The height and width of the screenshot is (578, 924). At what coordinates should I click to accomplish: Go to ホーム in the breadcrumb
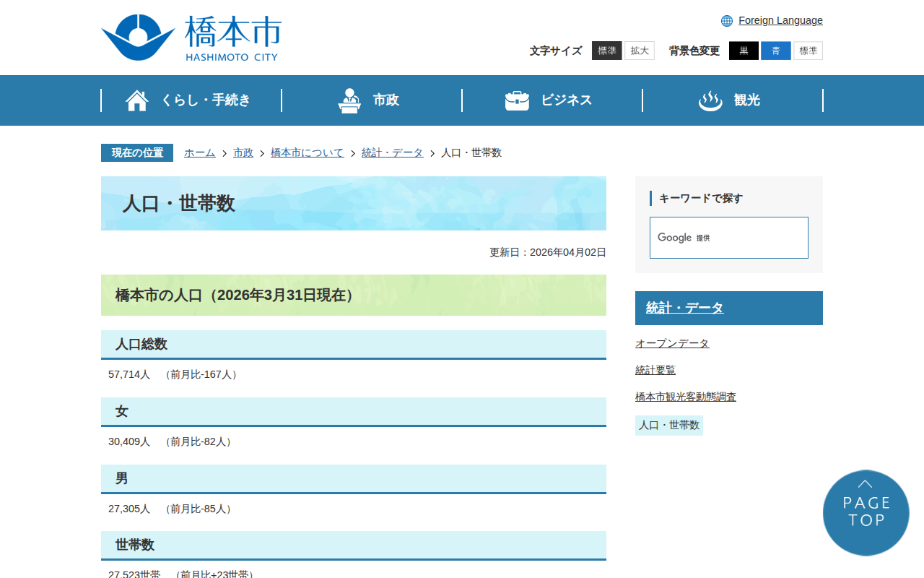[x=199, y=152]
